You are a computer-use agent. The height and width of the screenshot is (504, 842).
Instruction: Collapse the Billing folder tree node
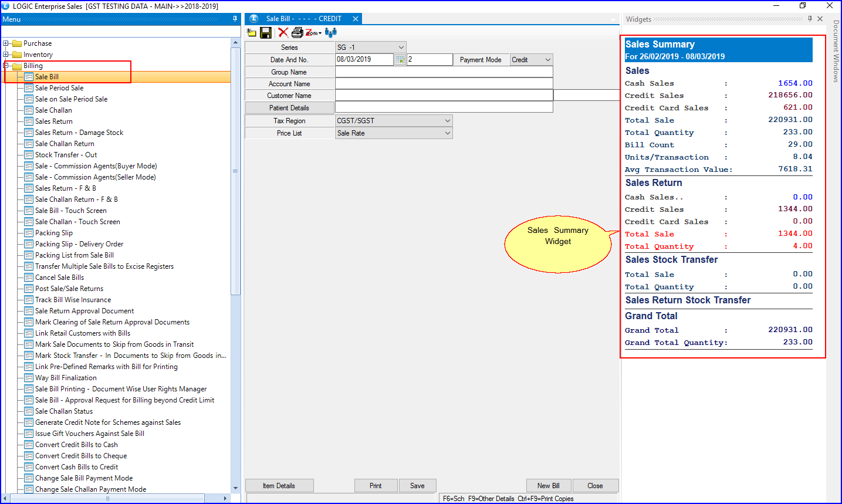click(6, 66)
